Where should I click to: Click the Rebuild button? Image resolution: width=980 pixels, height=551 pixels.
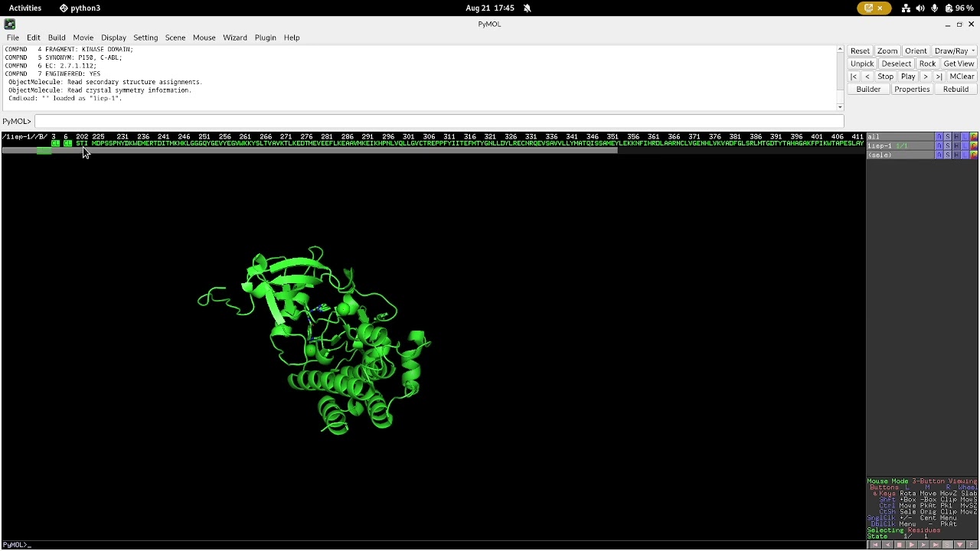click(x=955, y=90)
